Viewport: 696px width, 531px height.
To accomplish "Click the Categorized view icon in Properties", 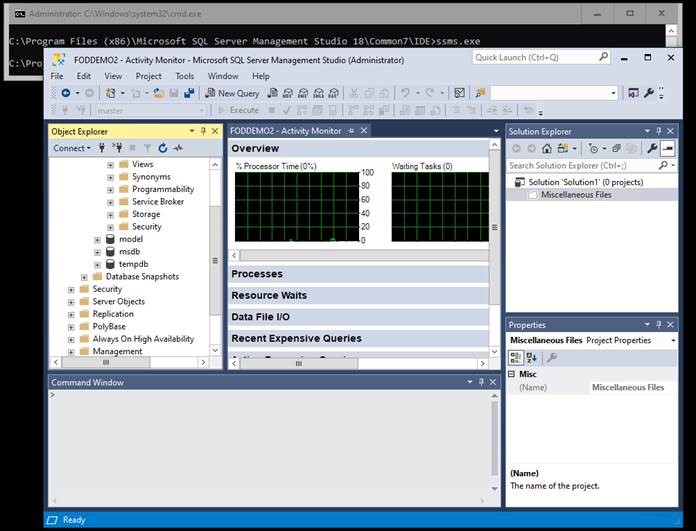I will (x=516, y=357).
